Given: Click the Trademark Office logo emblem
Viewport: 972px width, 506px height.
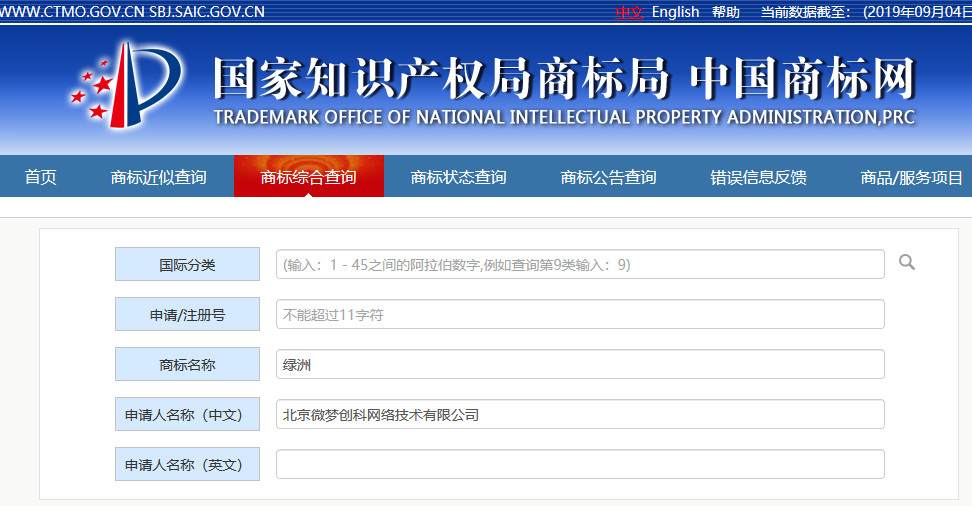Looking at the screenshot, I should (x=126, y=85).
